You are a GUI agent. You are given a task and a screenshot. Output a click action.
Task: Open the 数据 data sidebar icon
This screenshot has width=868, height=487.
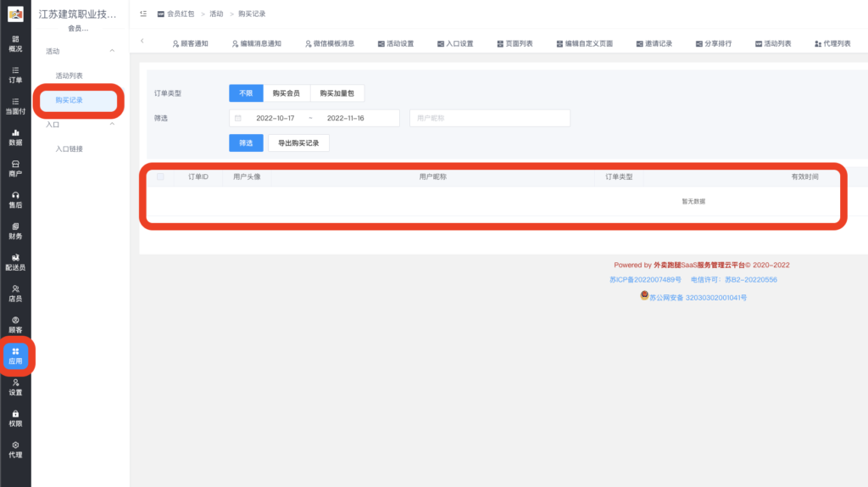[x=15, y=137]
